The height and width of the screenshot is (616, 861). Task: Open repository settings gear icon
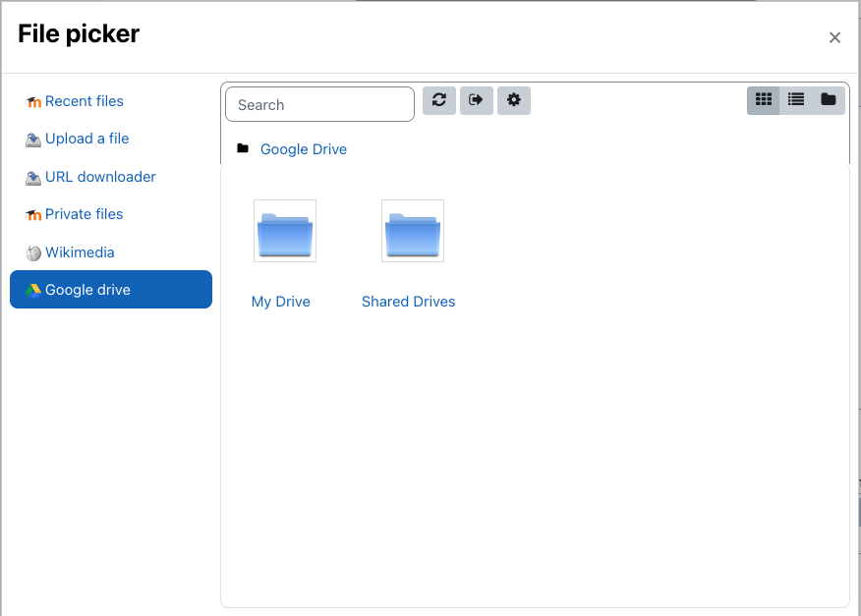click(x=513, y=100)
